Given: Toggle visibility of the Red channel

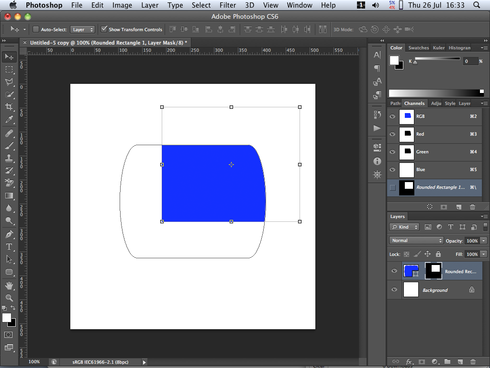Looking at the screenshot, I should point(392,134).
